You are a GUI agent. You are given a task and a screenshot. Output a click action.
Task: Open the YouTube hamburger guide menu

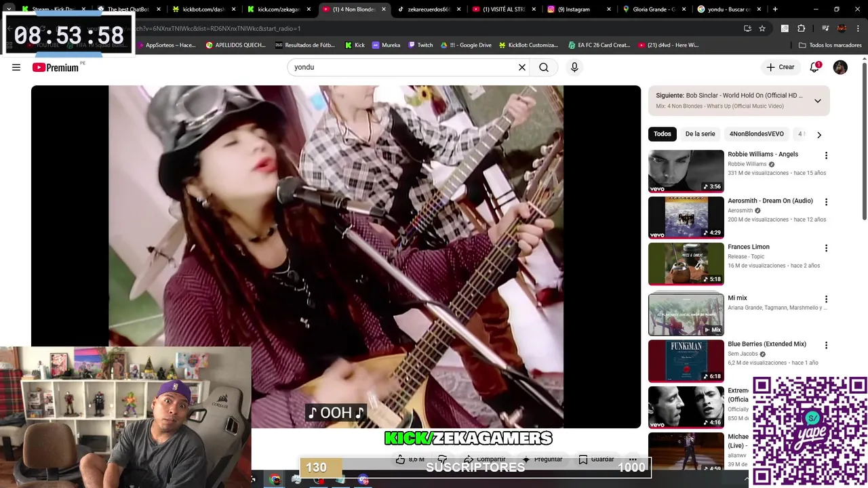pyautogui.click(x=16, y=67)
